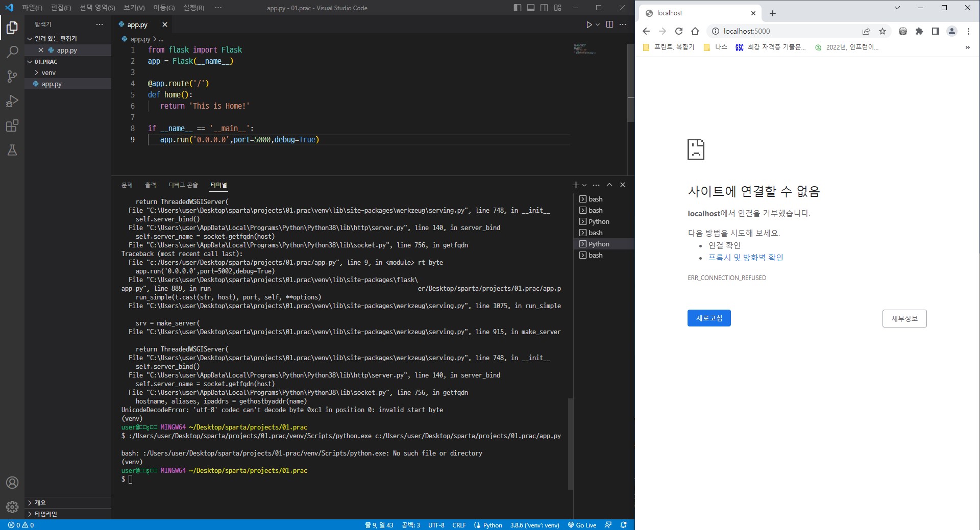Reload the Chrome page
The width and height of the screenshot is (980, 530).
679,31
